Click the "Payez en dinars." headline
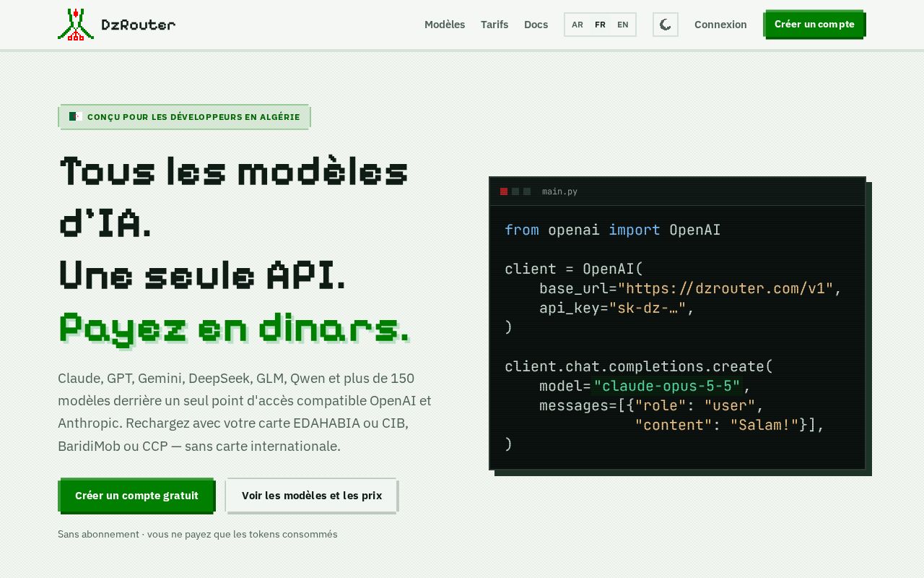 tap(234, 328)
